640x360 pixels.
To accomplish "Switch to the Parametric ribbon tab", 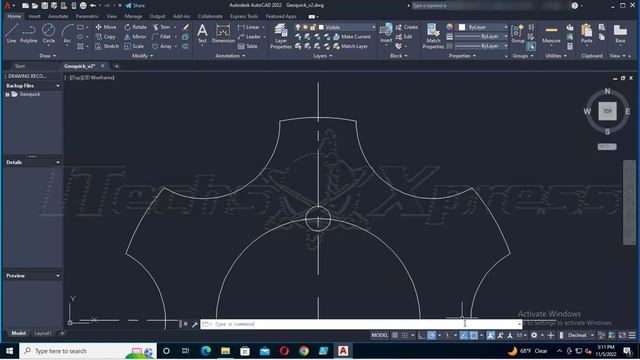I will click(87, 16).
